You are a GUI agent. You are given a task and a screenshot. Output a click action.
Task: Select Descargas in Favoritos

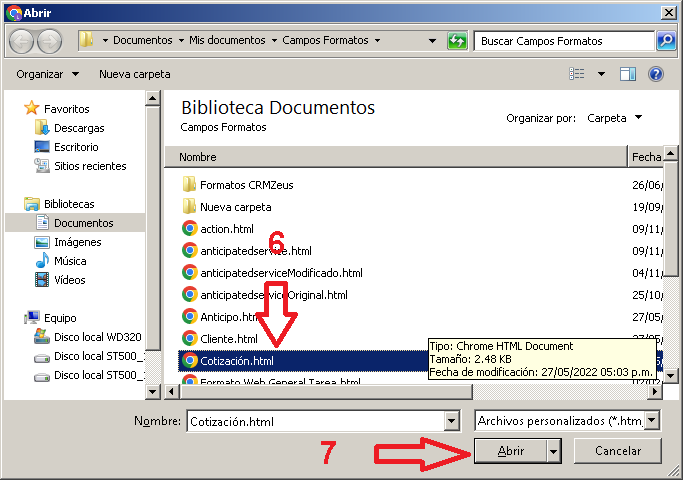[78, 128]
